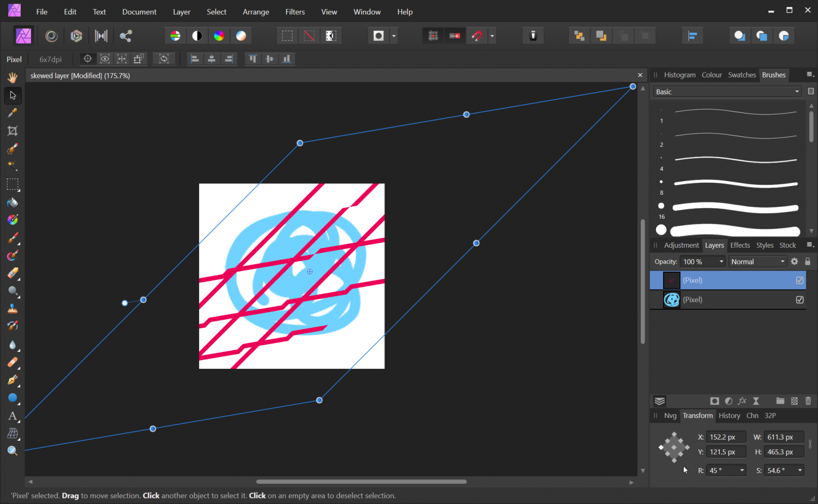This screenshot has height=504, width=818.
Task: Select the View (hand) tool
Action: tap(13, 77)
